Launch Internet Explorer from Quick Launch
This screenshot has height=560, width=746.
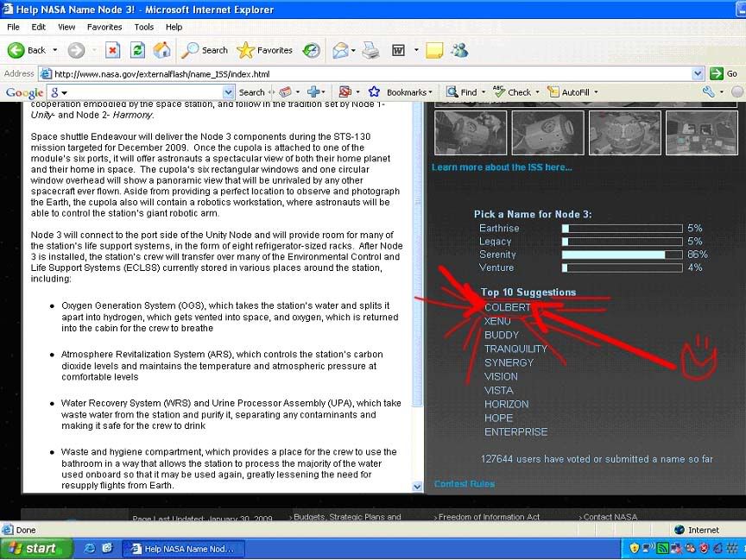(89, 549)
